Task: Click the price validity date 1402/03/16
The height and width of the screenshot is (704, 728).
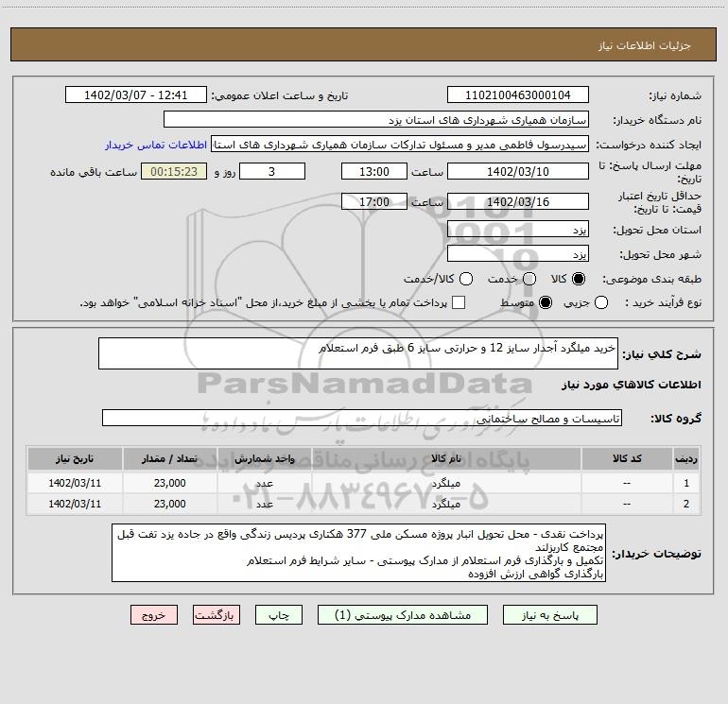Action: [x=518, y=201]
